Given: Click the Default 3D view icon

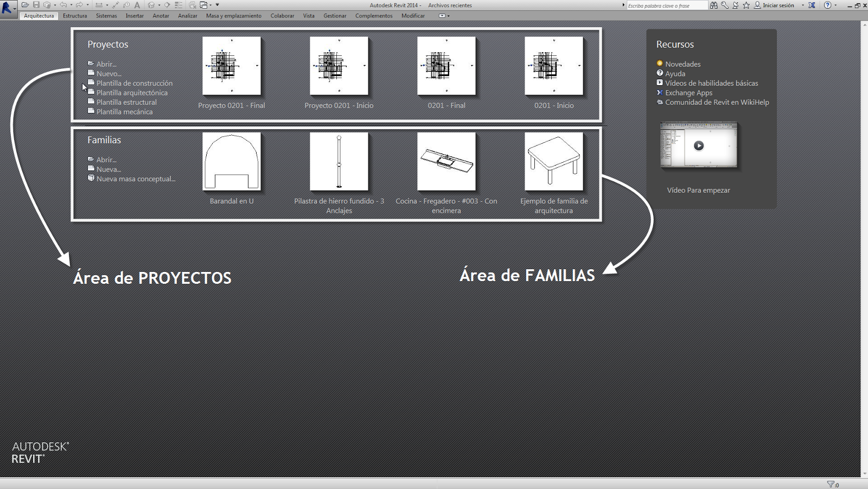Looking at the screenshot, I should [x=151, y=5].
